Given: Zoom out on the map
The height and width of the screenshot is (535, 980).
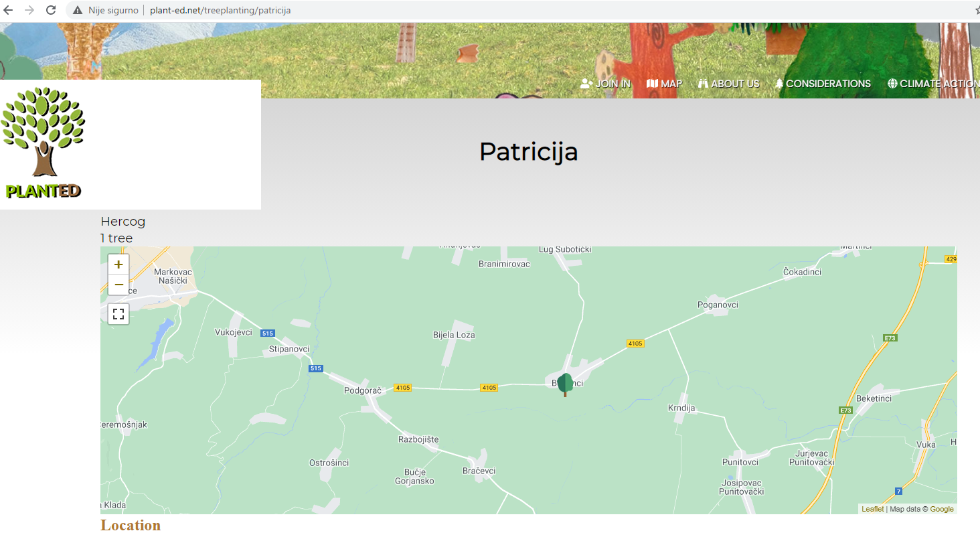Looking at the screenshot, I should (x=118, y=285).
